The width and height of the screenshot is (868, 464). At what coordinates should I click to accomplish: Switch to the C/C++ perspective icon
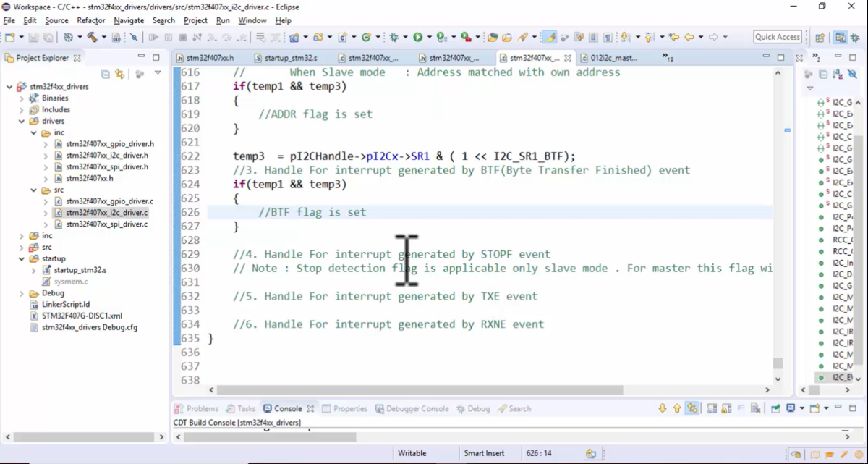840,37
